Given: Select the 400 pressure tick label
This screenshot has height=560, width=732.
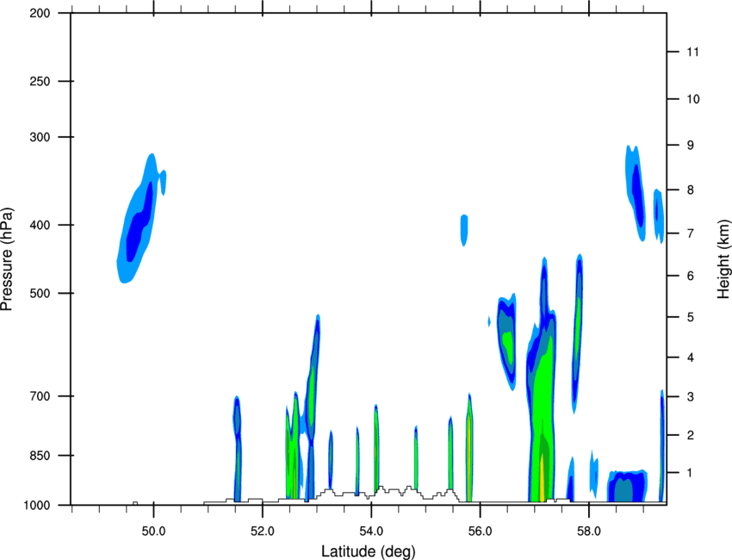Looking at the screenshot, I should click(40, 225).
